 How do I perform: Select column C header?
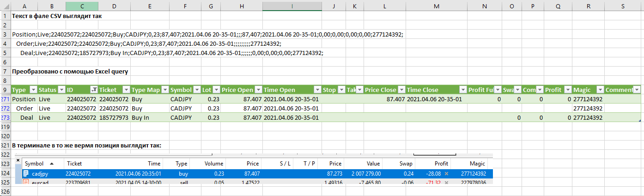pyautogui.click(x=82, y=6)
